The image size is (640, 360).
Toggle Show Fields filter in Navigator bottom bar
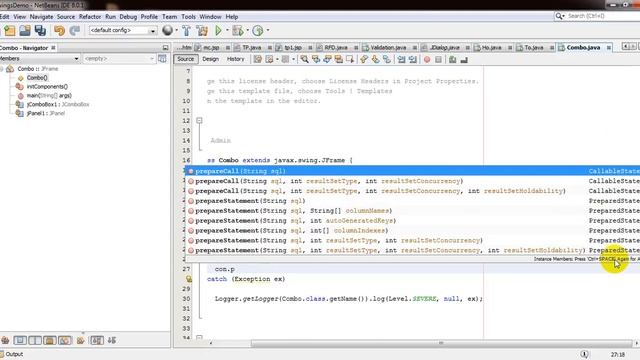click(20, 340)
